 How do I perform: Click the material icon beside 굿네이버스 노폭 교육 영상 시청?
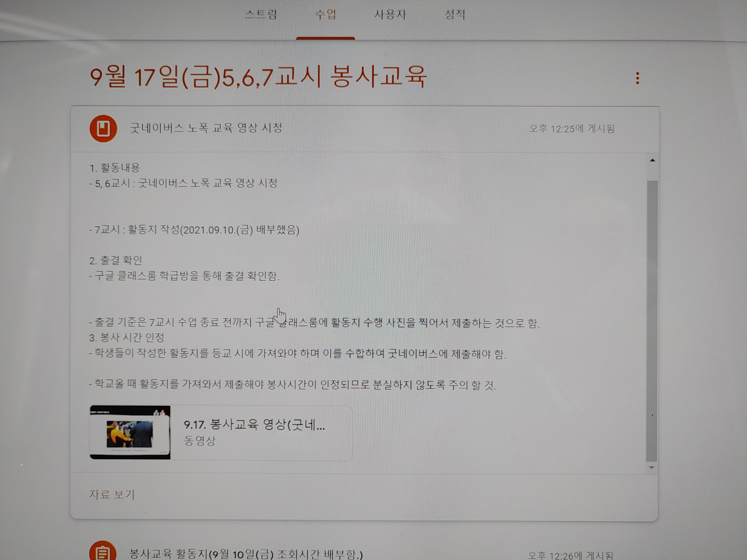tap(103, 129)
